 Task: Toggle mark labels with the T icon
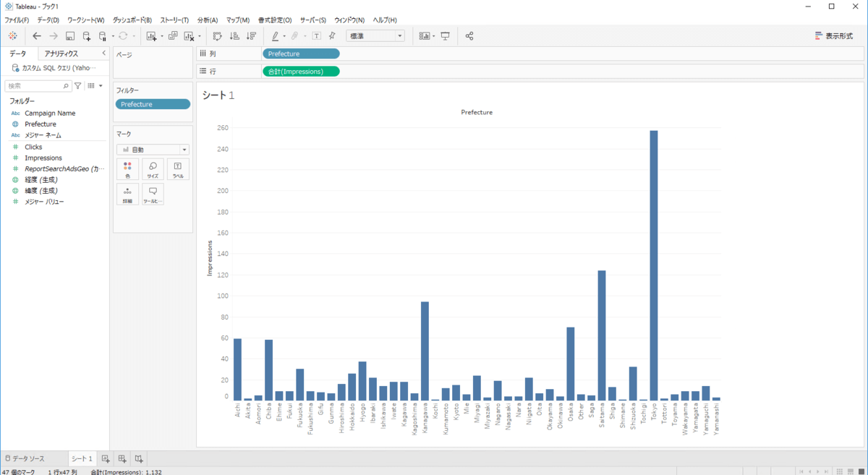pos(316,35)
